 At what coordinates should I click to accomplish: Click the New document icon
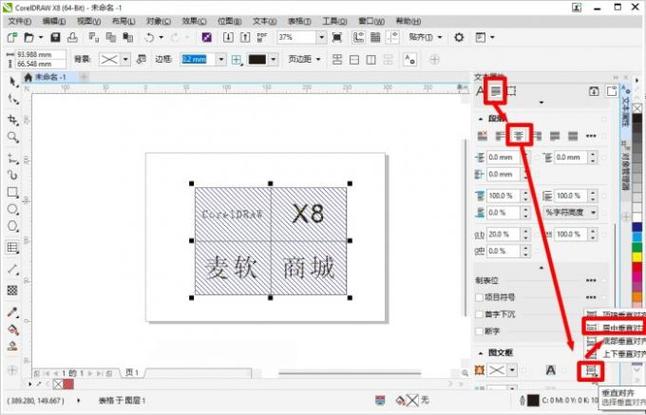tap(12, 38)
